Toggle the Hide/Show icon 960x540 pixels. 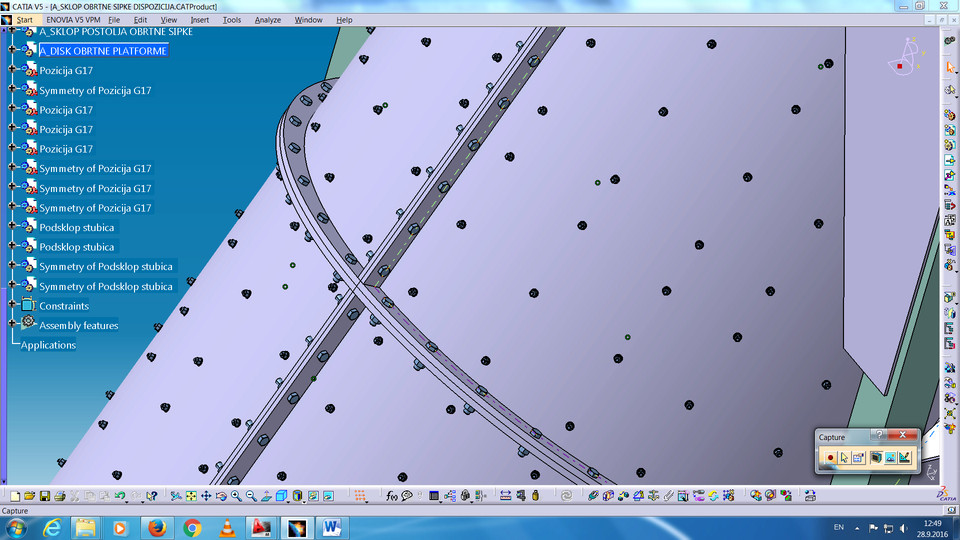(x=313, y=496)
